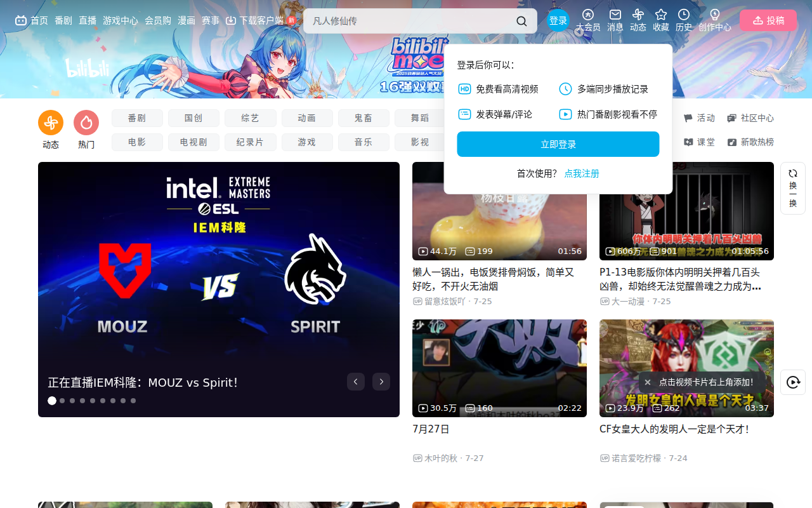Screen dimensions: 812x508
Task: Open 会员购 in the top navigation
Action: point(158,20)
